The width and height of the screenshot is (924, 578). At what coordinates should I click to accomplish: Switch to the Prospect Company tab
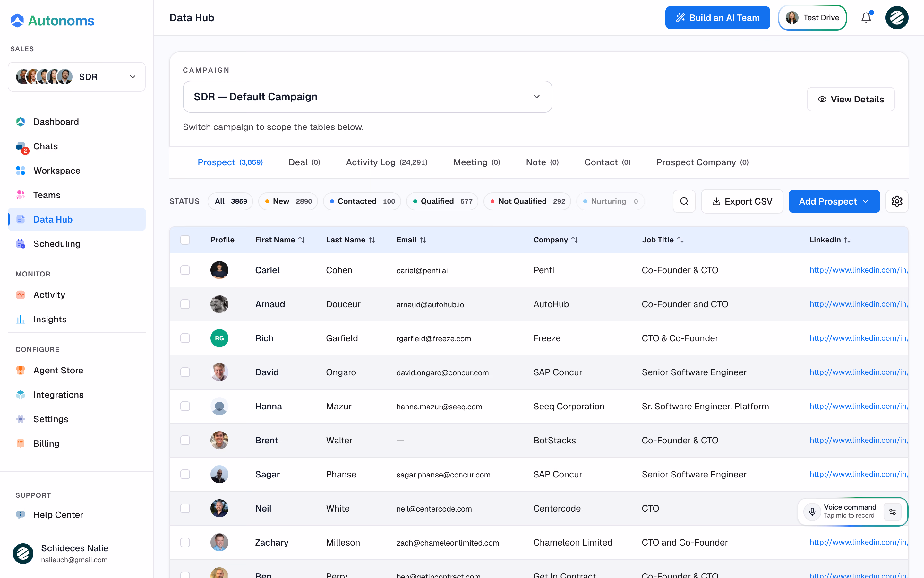(x=702, y=162)
